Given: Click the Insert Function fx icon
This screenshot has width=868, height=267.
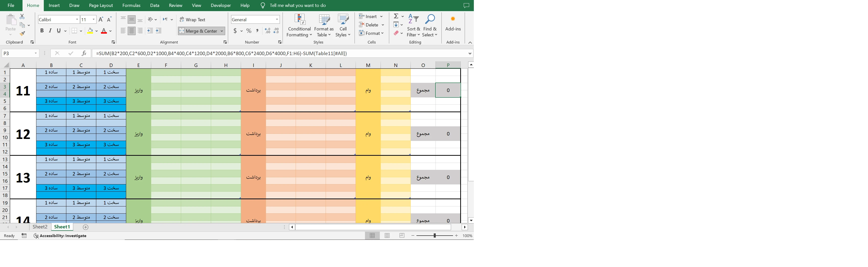Looking at the screenshot, I should pyautogui.click(x=84, y=53).
